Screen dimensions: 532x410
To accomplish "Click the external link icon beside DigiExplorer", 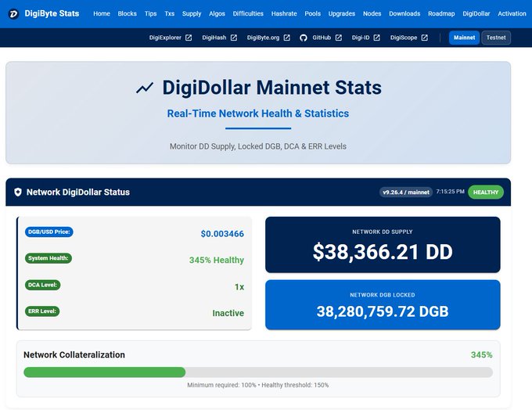I will [189, 38].
